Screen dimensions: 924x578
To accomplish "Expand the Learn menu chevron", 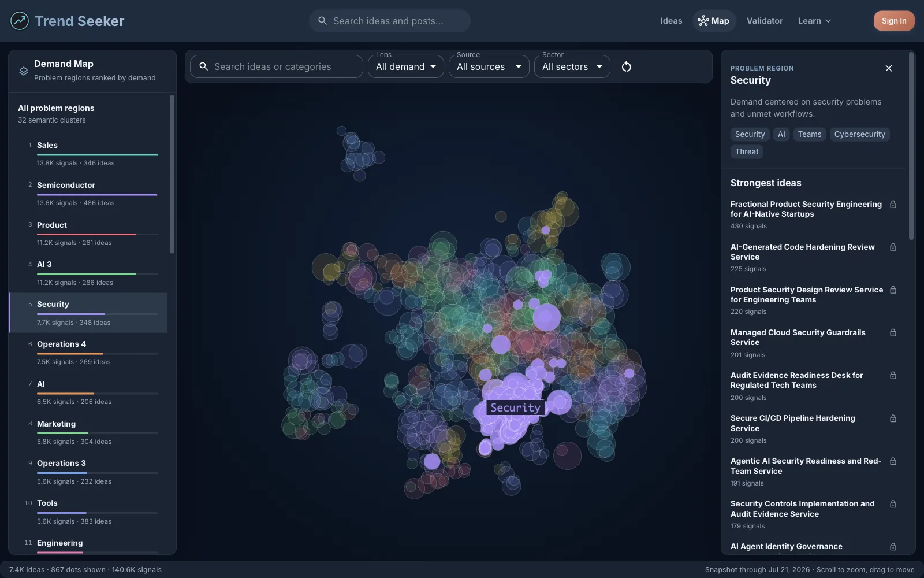I will pyautogui.click(x=828, y=21).
